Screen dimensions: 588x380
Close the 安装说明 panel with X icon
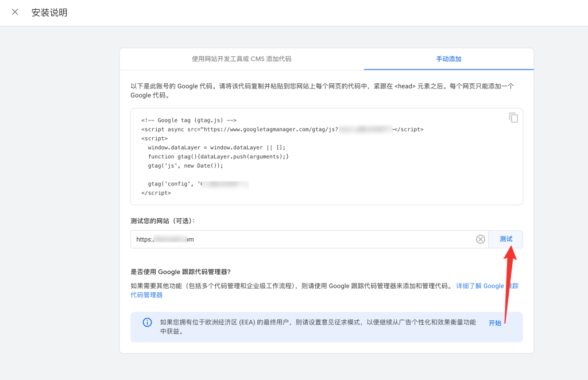(x=15, y=12)
